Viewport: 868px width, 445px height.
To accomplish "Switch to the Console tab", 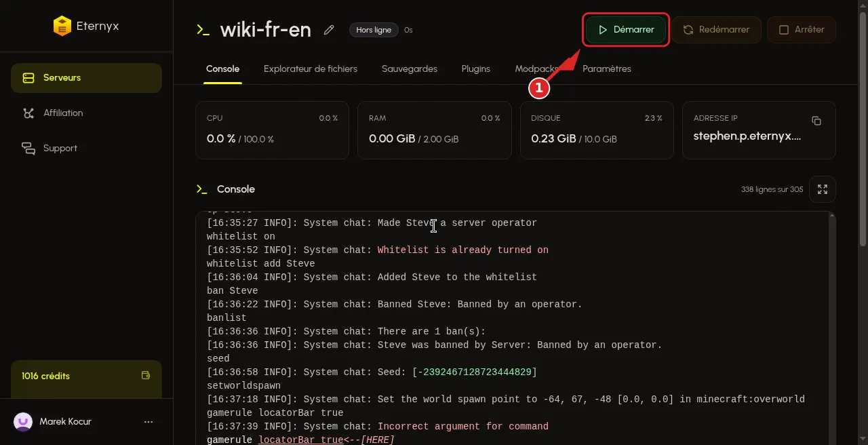I will (222, 69).
